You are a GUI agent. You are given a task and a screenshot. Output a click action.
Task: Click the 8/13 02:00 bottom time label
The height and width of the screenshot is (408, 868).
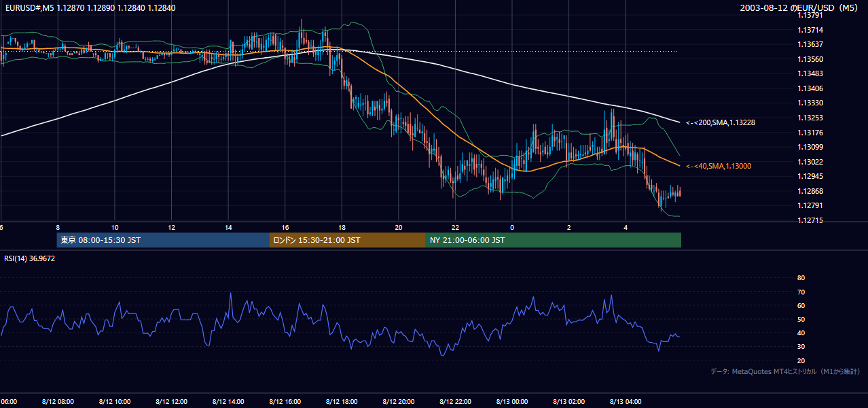tap(568, 401)
